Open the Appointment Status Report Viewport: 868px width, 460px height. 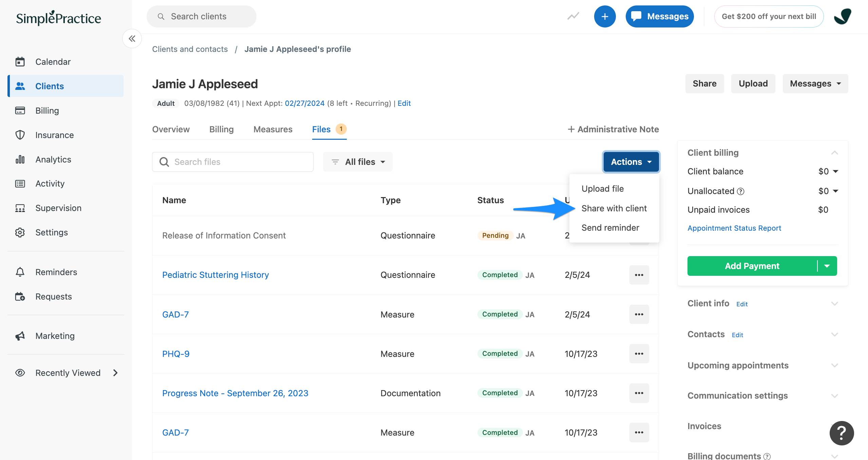pyautogui.click(x=734, y=228)
